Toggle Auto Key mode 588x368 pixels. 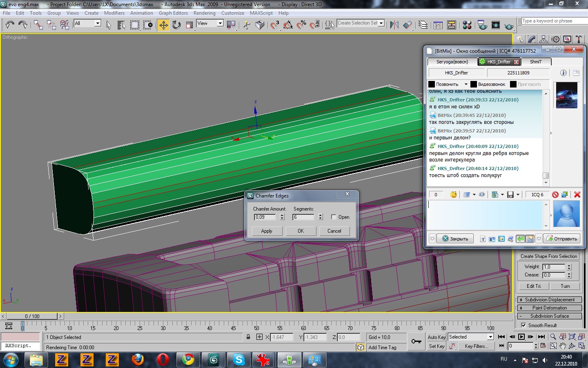(x=437, y=337)
